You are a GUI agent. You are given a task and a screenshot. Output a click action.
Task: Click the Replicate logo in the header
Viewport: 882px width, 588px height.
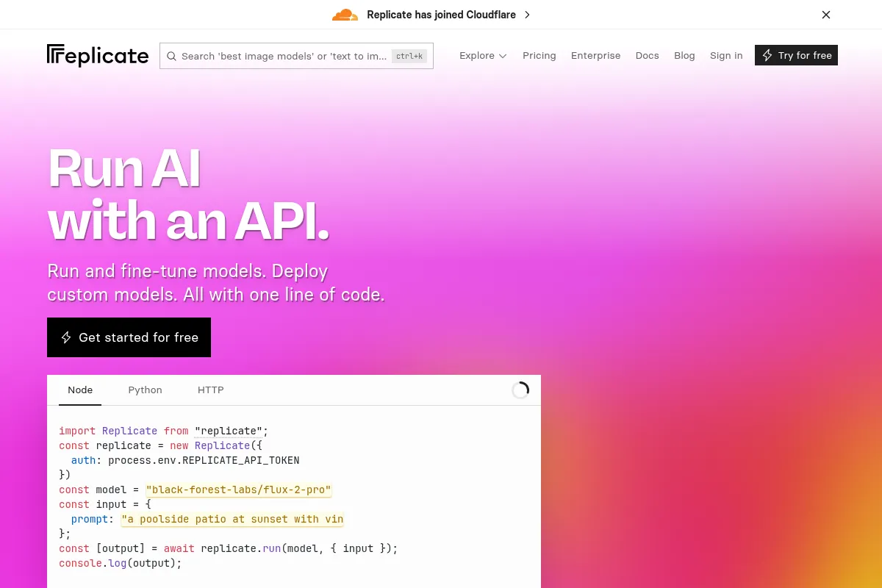click(x=98, y=55)
